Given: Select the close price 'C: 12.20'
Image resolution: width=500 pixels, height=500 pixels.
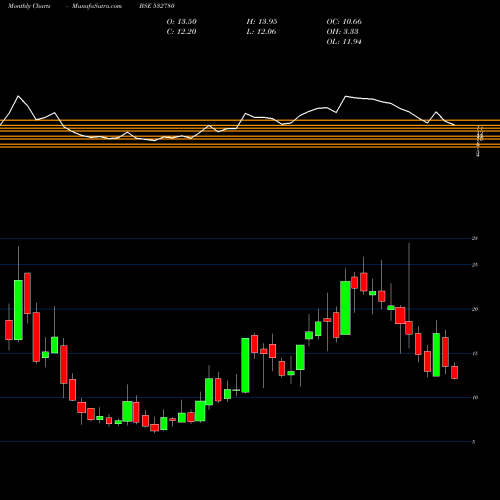Looking at the screenshot, I should coord(182,32).
